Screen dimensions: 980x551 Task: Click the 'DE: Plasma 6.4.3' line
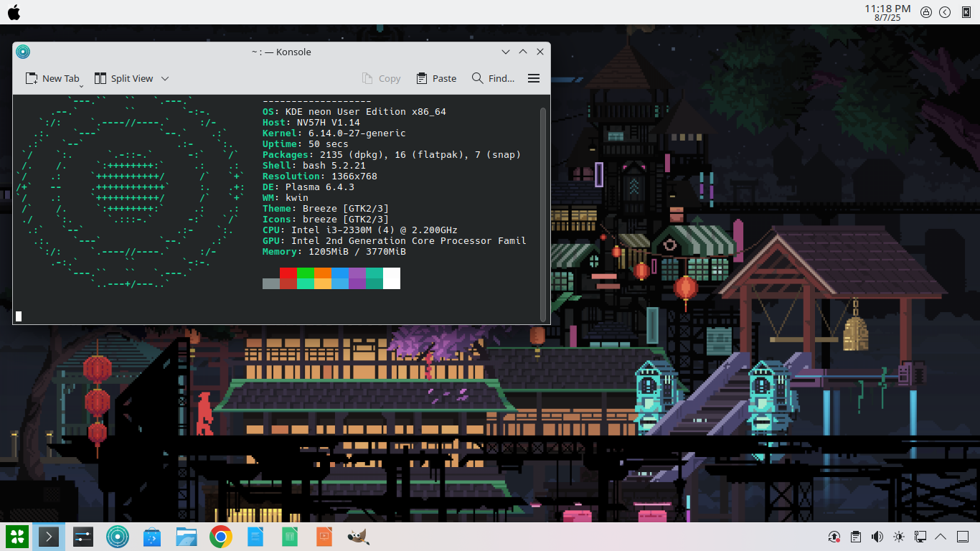point(308,187)
